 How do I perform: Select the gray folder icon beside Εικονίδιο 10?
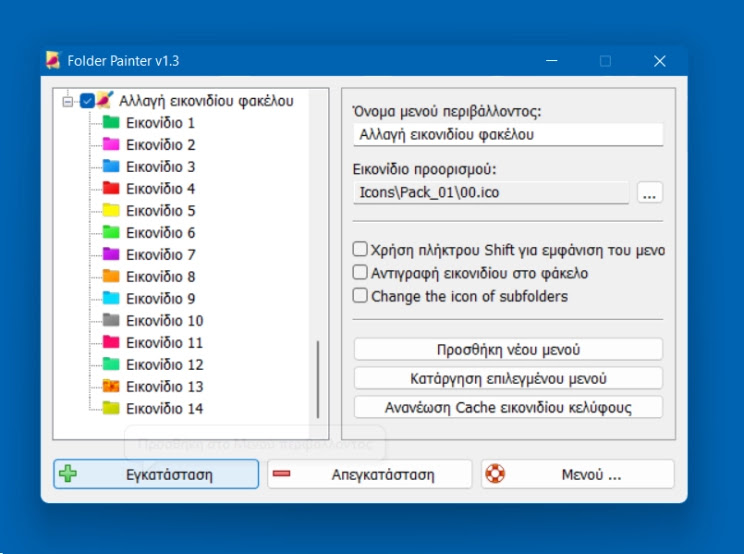click(111, 320)
